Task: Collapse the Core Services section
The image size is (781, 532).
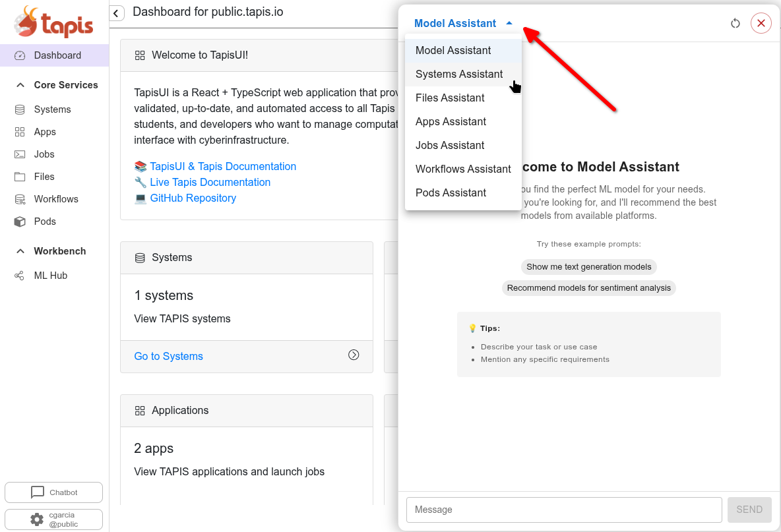Action: coord(20,85)
